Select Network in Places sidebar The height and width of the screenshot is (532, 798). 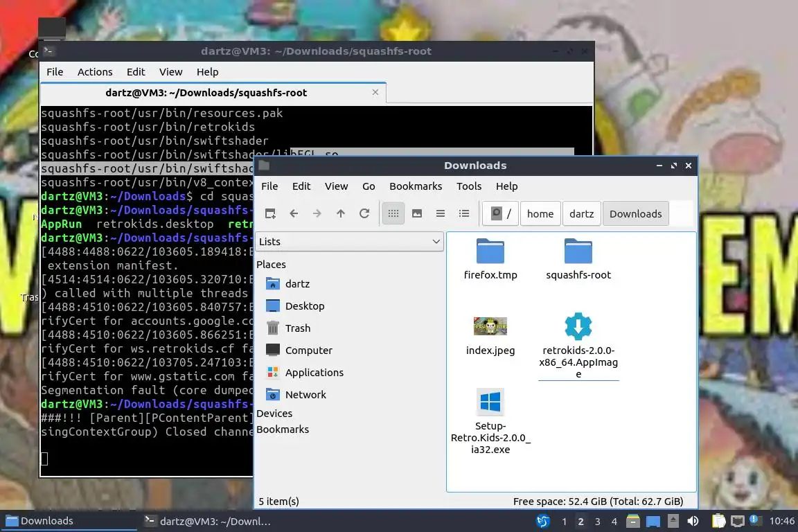[x=305, y=395]
